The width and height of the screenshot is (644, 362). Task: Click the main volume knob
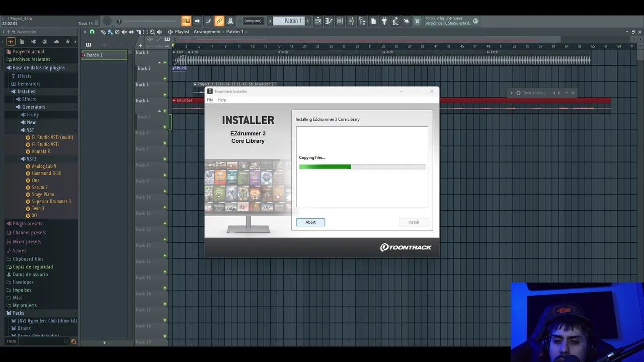pyautogui.click(x=107, y=21)
